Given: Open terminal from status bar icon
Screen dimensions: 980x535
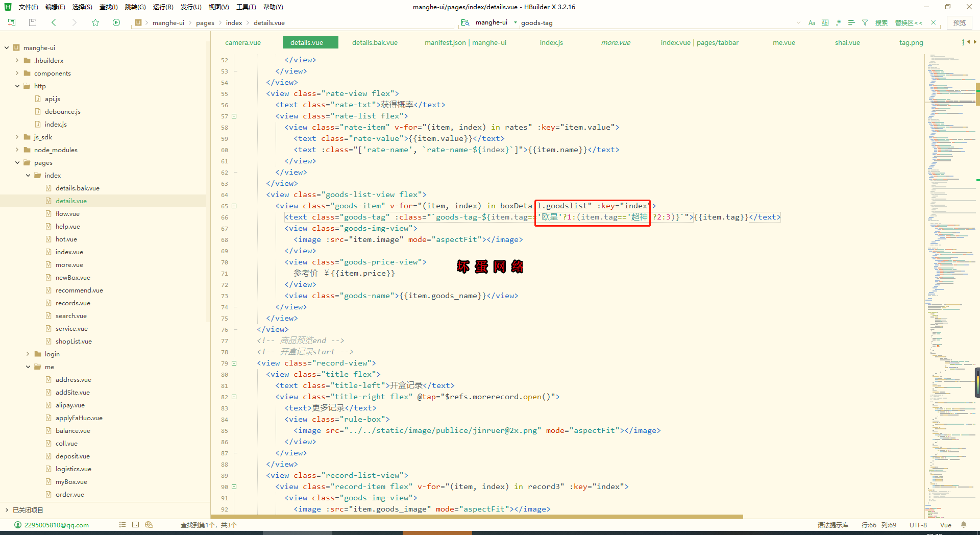Looking at the screenshot, I should [x=135, y=524].
